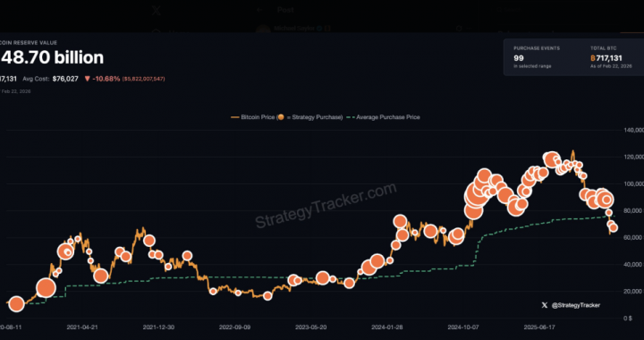Click the 0 $ price axis label
Viewport: 644px width, 340px height.
coord(628,319)
